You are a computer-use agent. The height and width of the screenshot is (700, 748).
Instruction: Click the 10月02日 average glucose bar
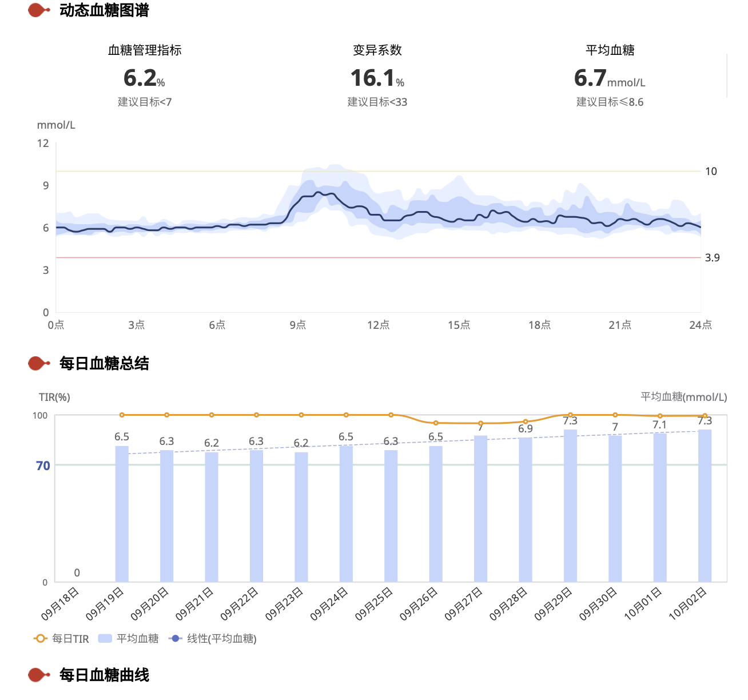click(705, 506)
